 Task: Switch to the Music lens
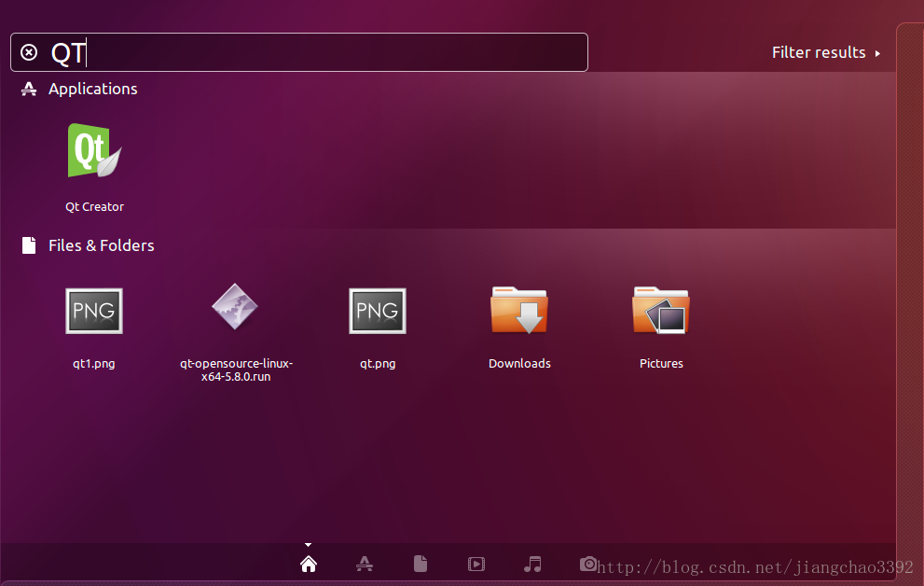point(532,565)
